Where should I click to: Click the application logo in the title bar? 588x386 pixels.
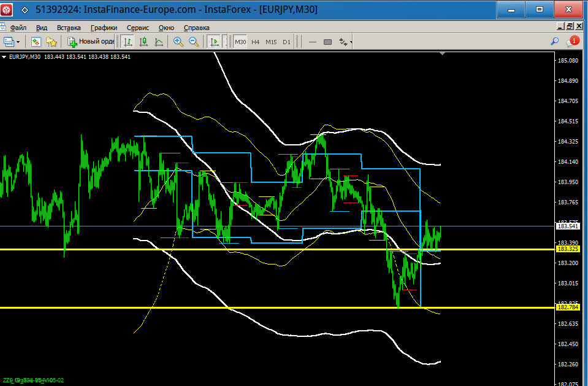point(6,10)
